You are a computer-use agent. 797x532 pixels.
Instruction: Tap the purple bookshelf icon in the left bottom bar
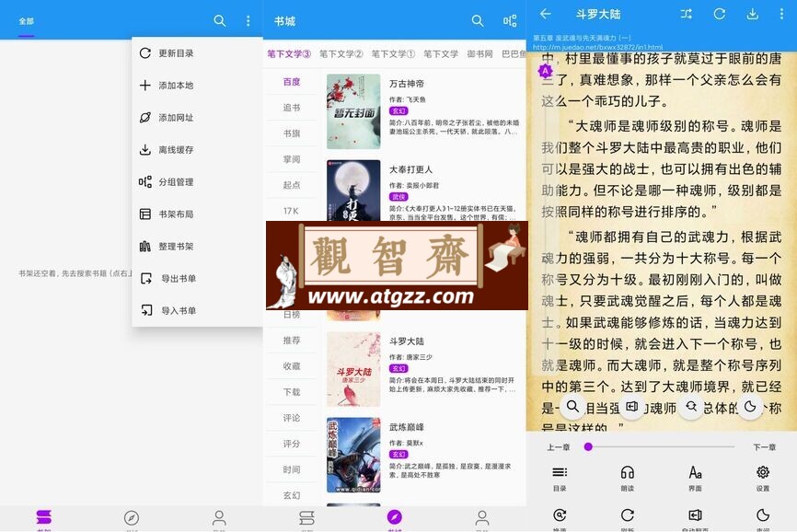(43, 518)
